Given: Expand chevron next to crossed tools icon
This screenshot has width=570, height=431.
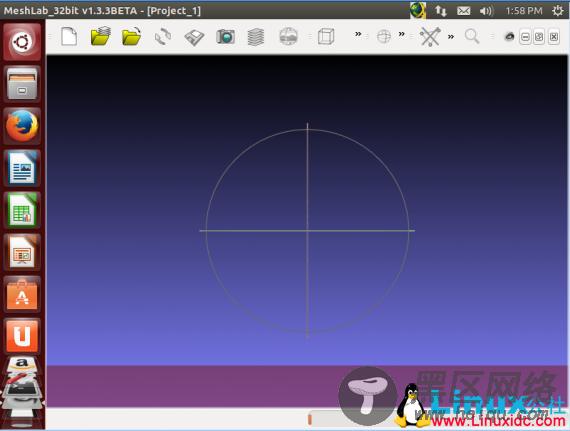Looking at the screenshot, I should [451, 36].
